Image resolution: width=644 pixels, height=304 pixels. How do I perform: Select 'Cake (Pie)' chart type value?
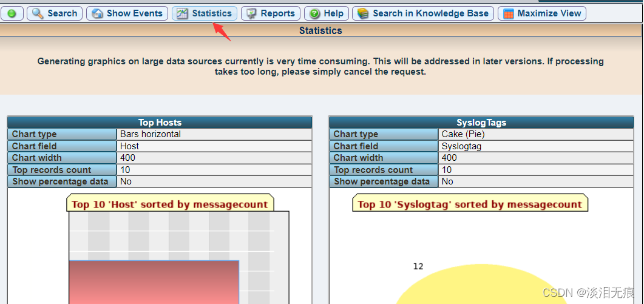coord(463,134)
